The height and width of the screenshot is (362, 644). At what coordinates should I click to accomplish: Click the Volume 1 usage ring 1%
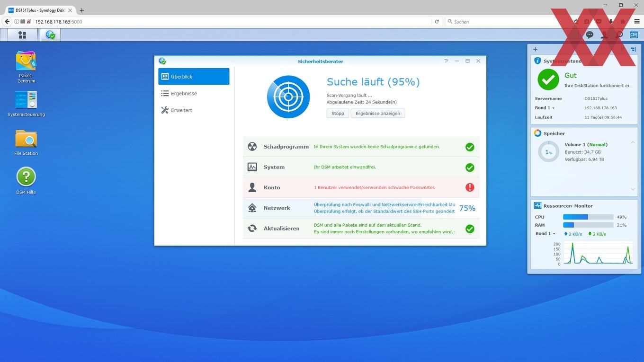(x=548, y=152)
